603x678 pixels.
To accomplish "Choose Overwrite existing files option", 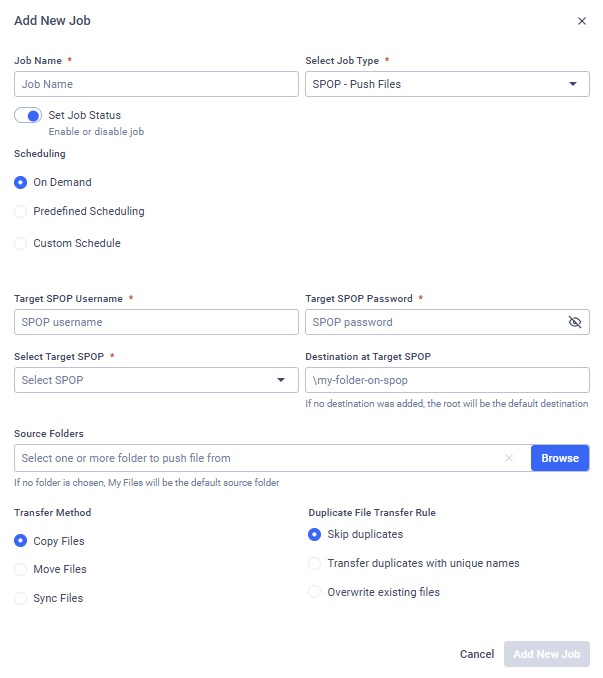I will 315,593.
